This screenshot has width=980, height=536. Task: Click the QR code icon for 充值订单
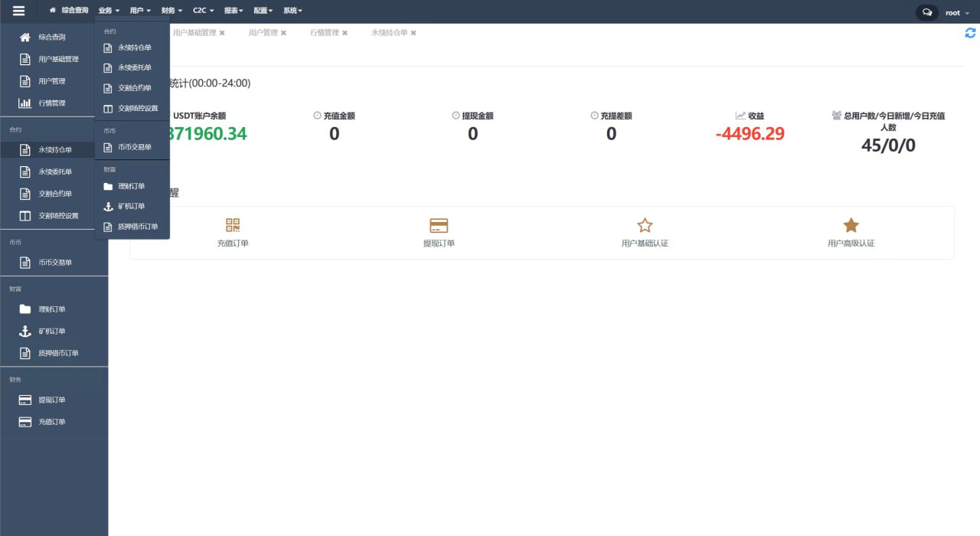233,225
